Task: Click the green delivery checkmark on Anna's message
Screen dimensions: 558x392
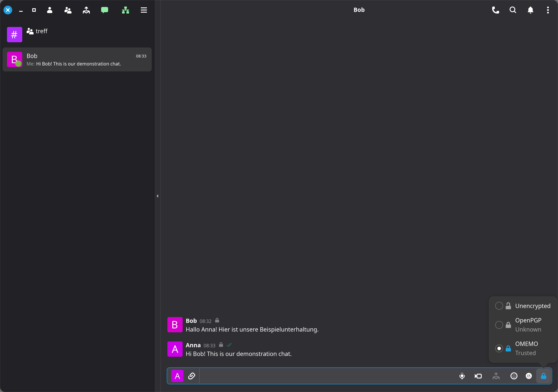Action: [229, 345]
